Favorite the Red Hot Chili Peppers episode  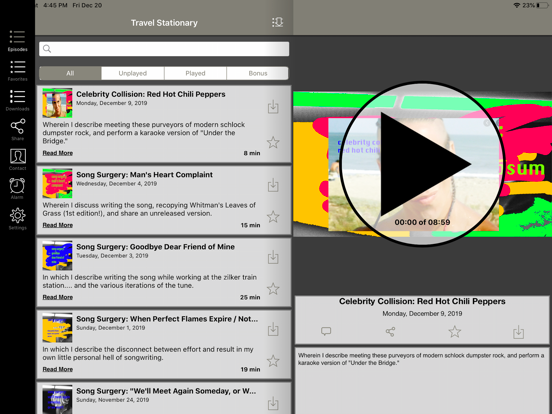click(273, 143)
